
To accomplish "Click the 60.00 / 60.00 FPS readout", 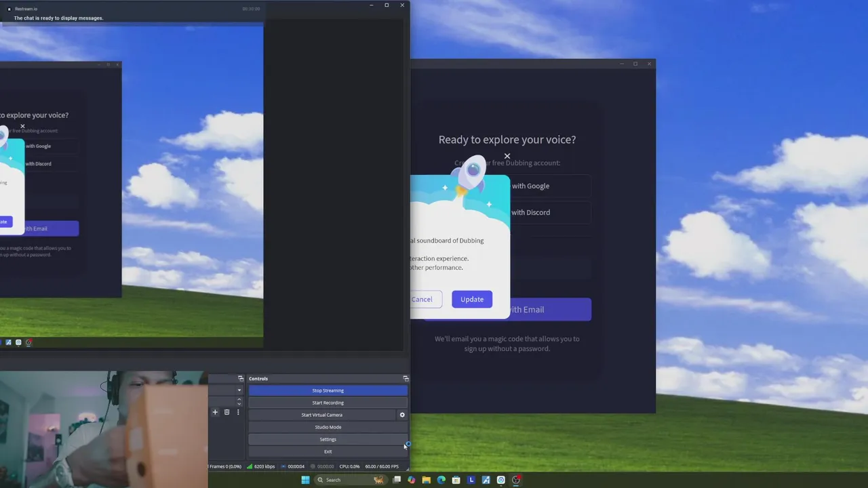I will tap(382, 466).
